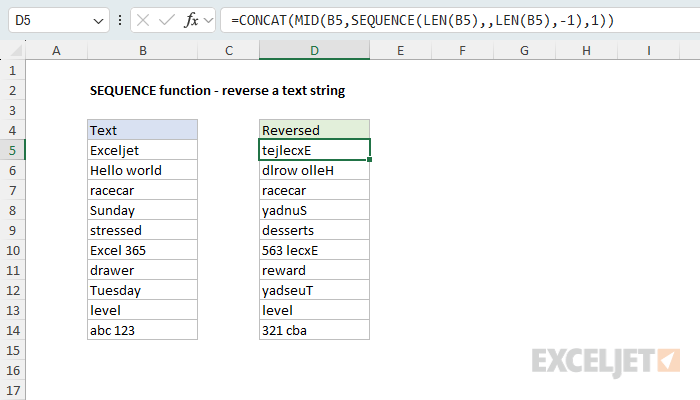Select column B header
This screenshot has width=700, height=400.
point(142,50)
